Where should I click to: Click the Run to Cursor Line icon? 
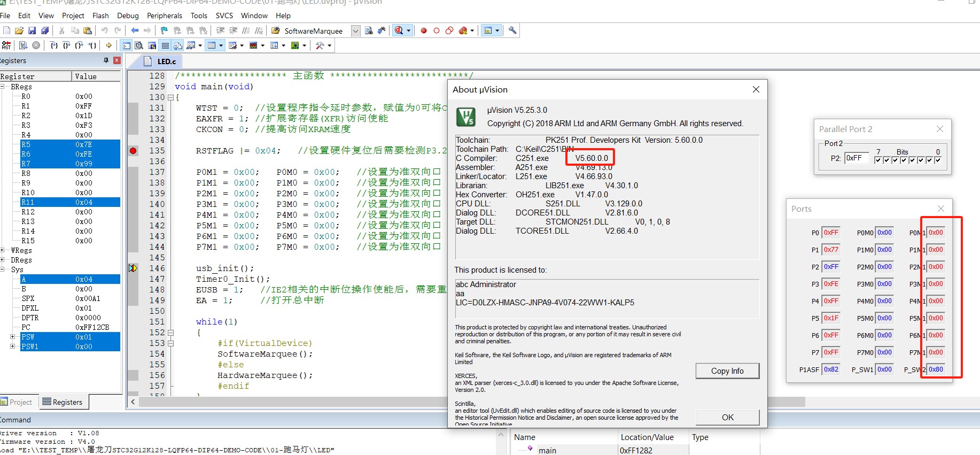click(92, 45)
